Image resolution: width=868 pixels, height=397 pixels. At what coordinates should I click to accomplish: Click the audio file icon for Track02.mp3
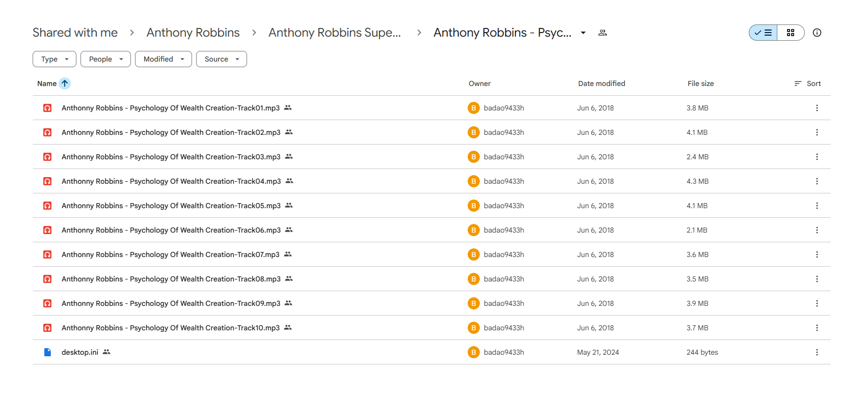[x=47, y=132]
